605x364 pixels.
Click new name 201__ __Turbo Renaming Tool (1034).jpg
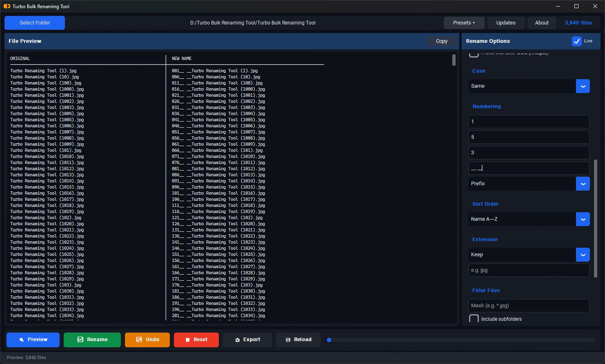(x=218, y=315)
